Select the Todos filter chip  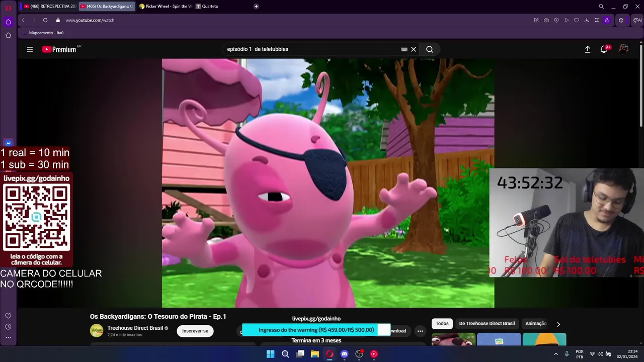point(442,324)
